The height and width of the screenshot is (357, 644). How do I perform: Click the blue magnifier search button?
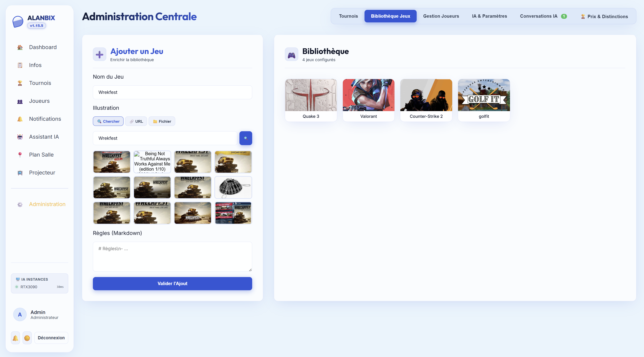tap(246, 138)
